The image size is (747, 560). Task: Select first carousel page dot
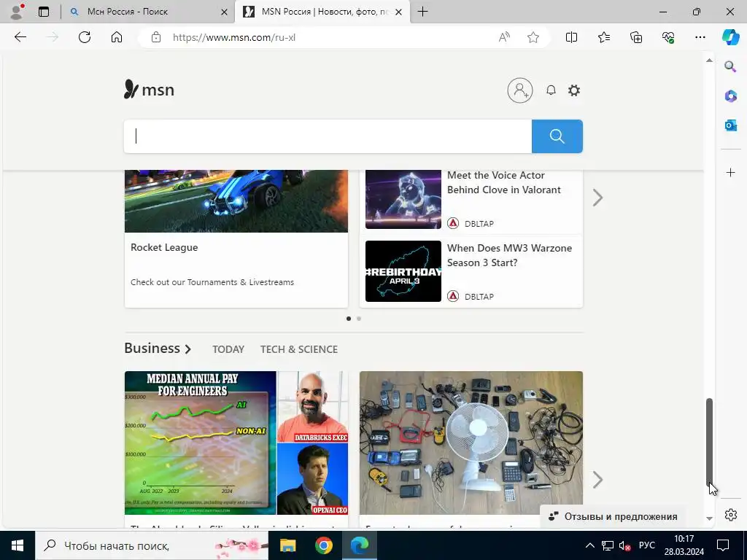349,319
